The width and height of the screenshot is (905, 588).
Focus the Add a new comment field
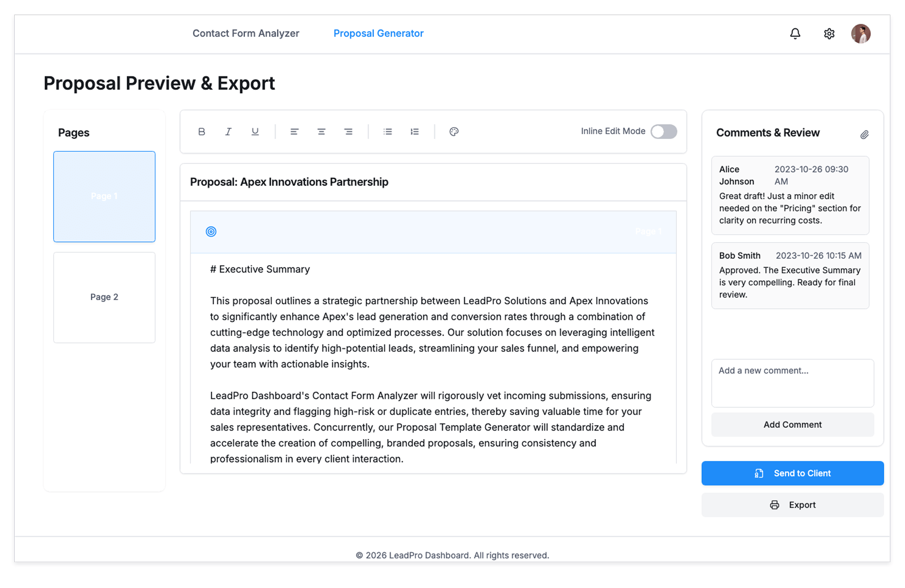(x=792, y=383)
